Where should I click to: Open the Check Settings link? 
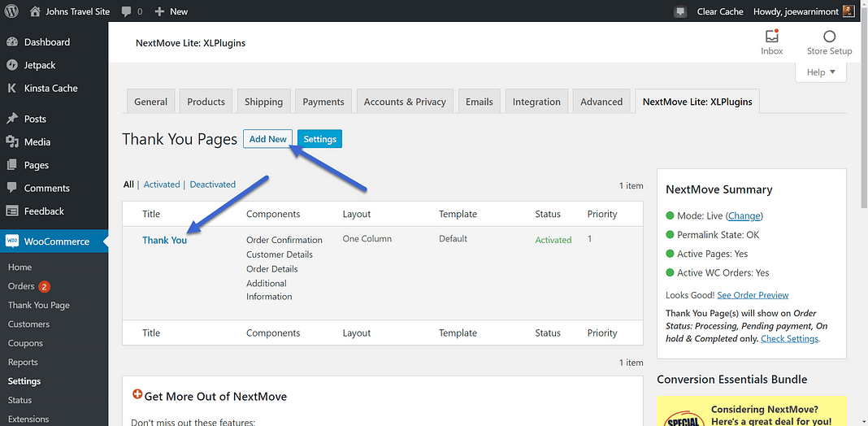click(789, 338)
